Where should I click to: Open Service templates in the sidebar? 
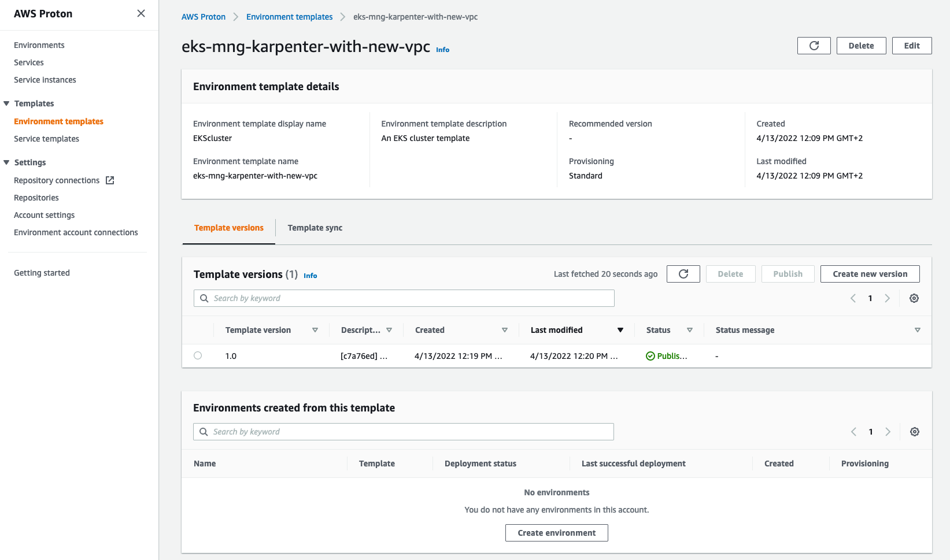(46, 139)
